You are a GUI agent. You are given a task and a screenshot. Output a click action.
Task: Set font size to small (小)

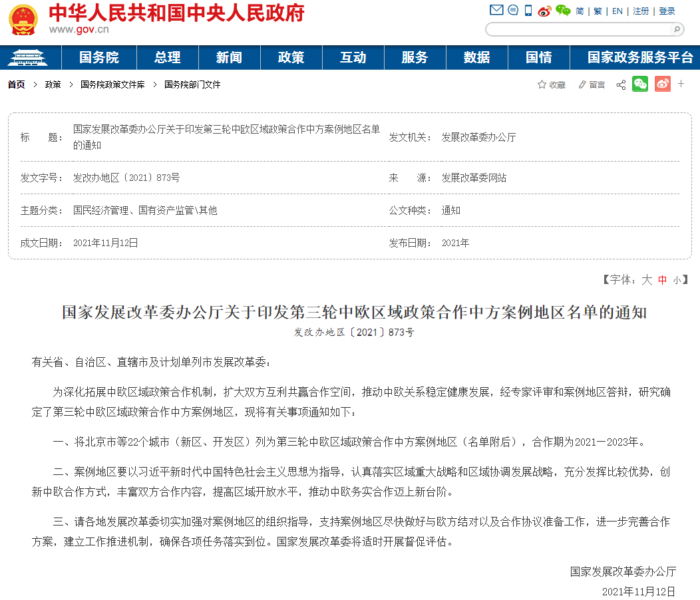click(x=677, y=280)
